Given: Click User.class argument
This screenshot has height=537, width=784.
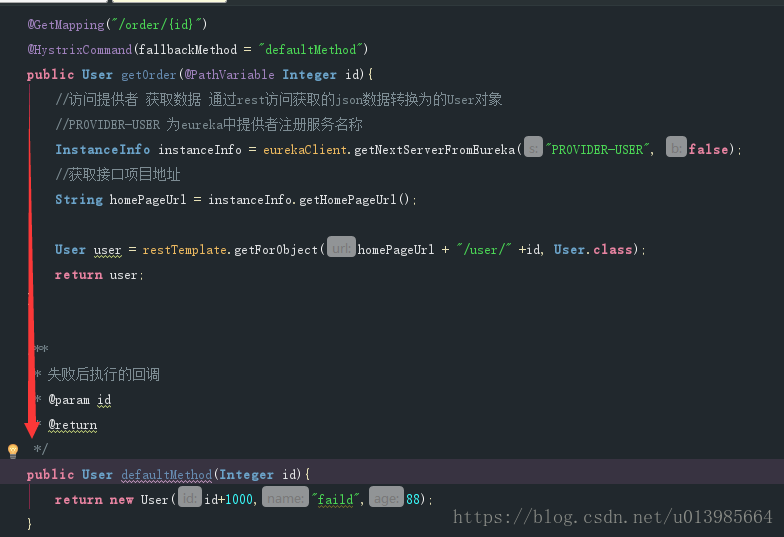Looking at the screenshot, I should coord(593,250).
